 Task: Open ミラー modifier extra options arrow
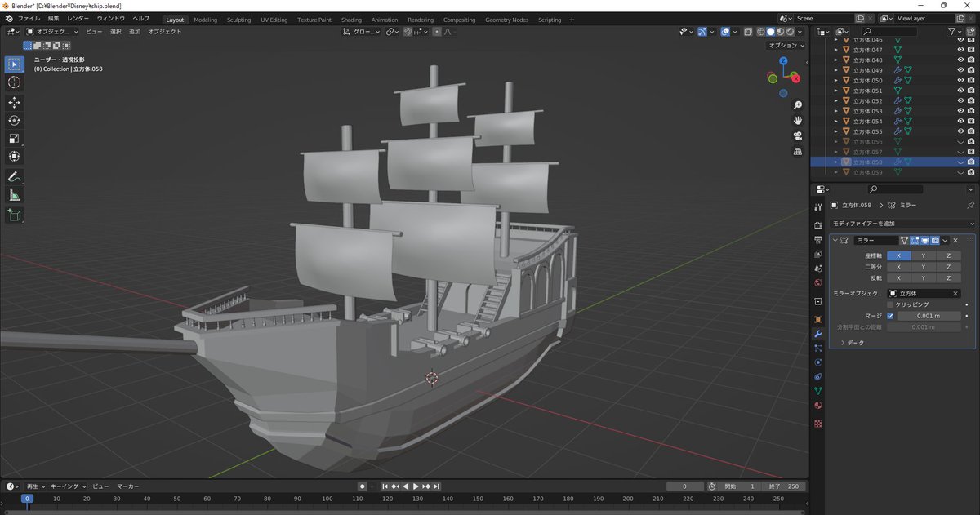click(945, 241)
